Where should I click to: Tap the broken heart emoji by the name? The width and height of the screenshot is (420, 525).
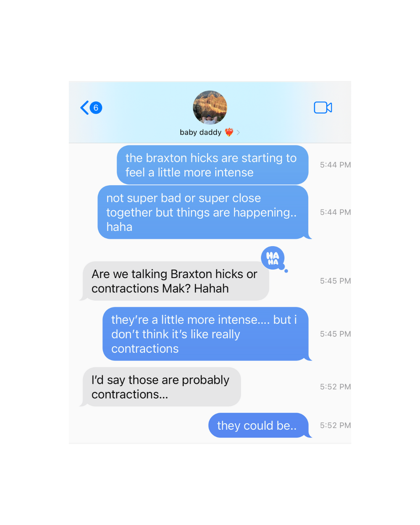(229, 132)
